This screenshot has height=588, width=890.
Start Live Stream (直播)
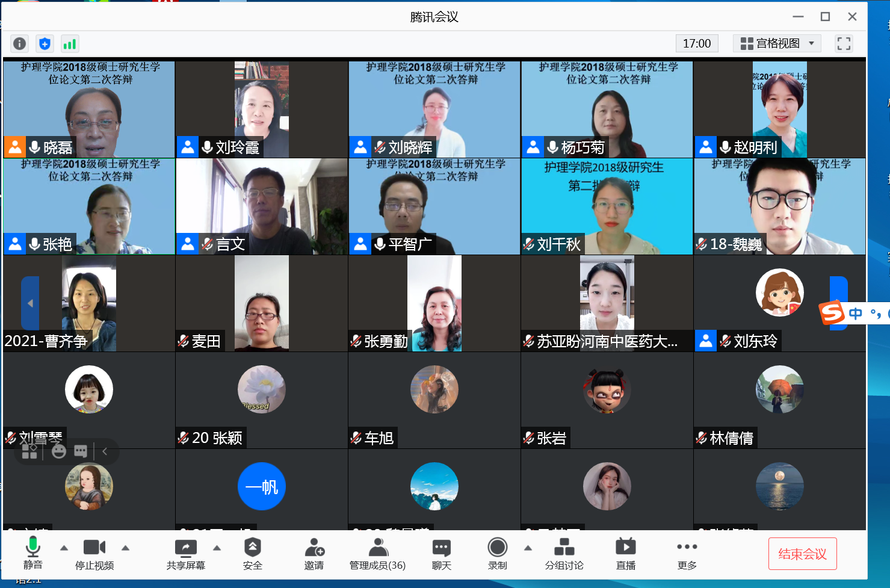tap(625, 554)
